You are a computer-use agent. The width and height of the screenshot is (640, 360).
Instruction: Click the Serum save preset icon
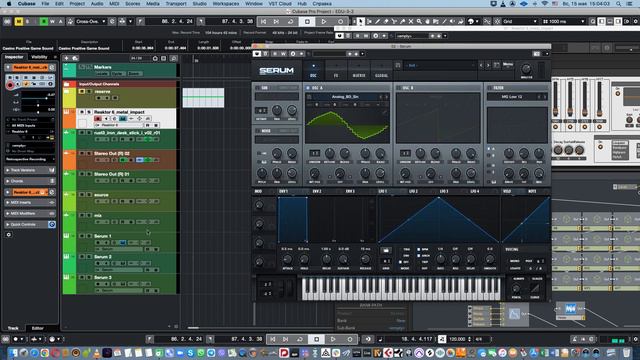tap(497, 65)
